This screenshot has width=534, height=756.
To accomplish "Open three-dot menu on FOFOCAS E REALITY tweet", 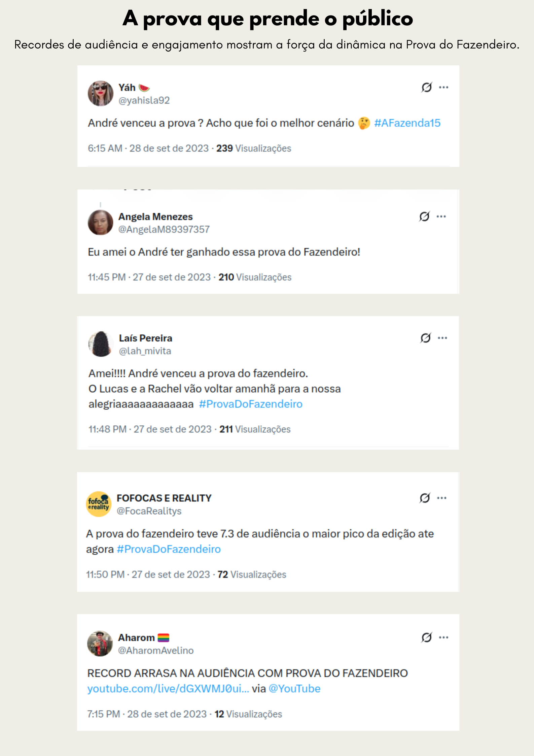I will [442, 498].
